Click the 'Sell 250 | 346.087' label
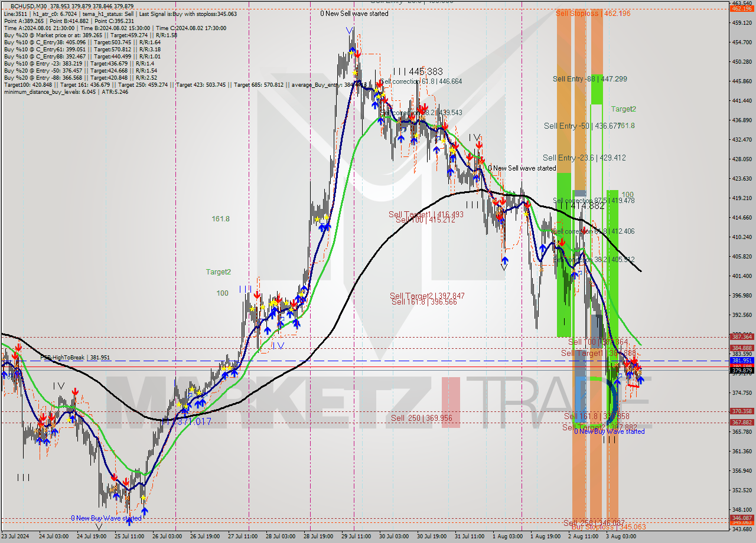 point(593,523)
